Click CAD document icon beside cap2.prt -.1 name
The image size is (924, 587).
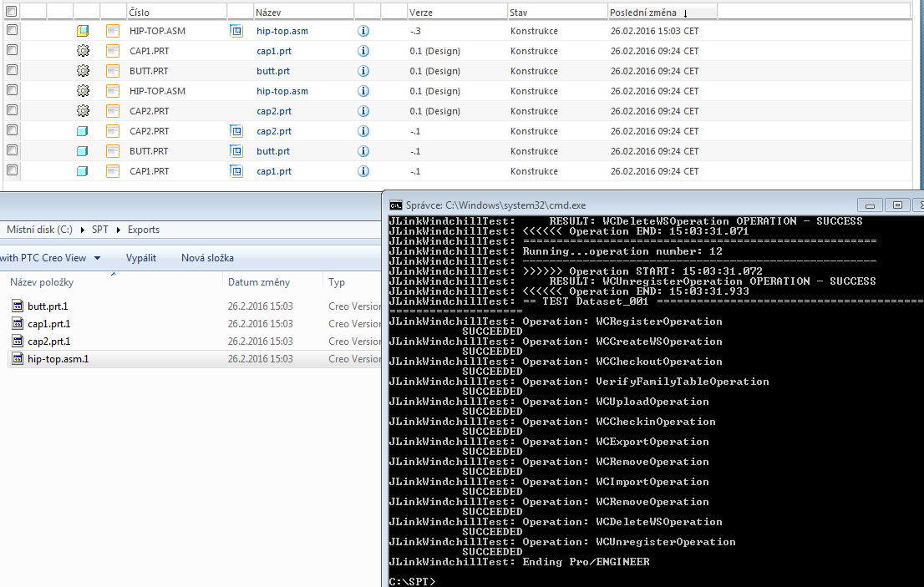coord(236,131)
